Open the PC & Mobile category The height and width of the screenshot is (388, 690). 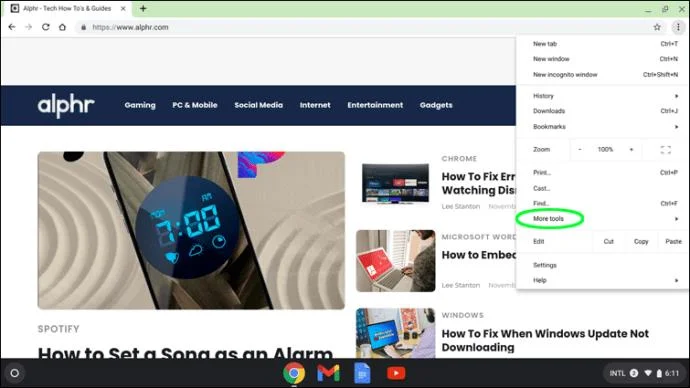click(x=195, y=105)
